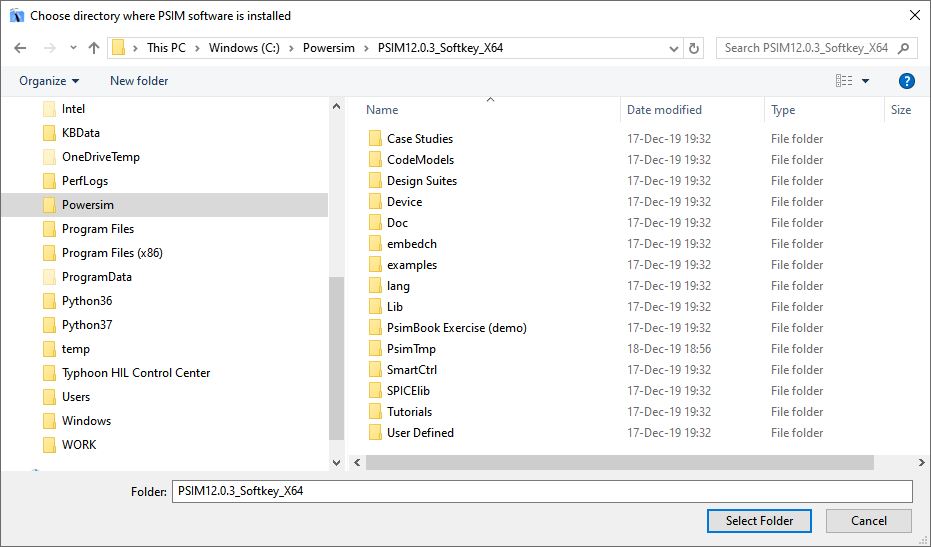Click the search magnifier icon

pos(904,48)
